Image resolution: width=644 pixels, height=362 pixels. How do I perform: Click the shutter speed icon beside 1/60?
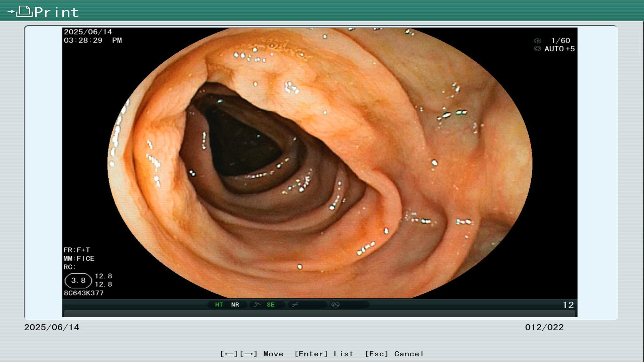tap(538, 41)
